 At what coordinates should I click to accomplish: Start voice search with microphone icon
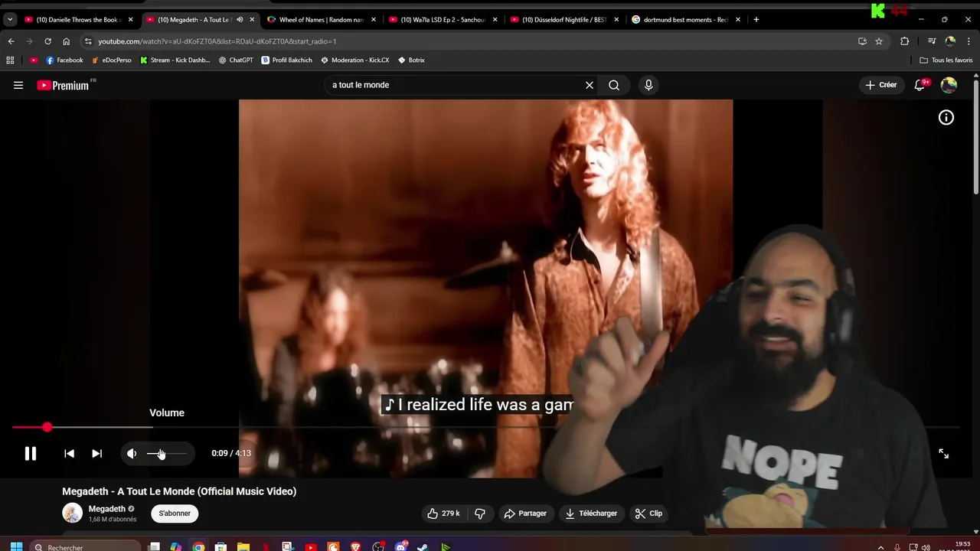pyautogui.click(x=648, y=85)
